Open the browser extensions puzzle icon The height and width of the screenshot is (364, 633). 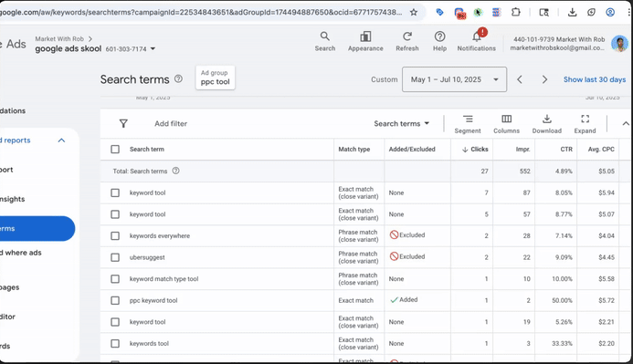[x=515, y=12]
